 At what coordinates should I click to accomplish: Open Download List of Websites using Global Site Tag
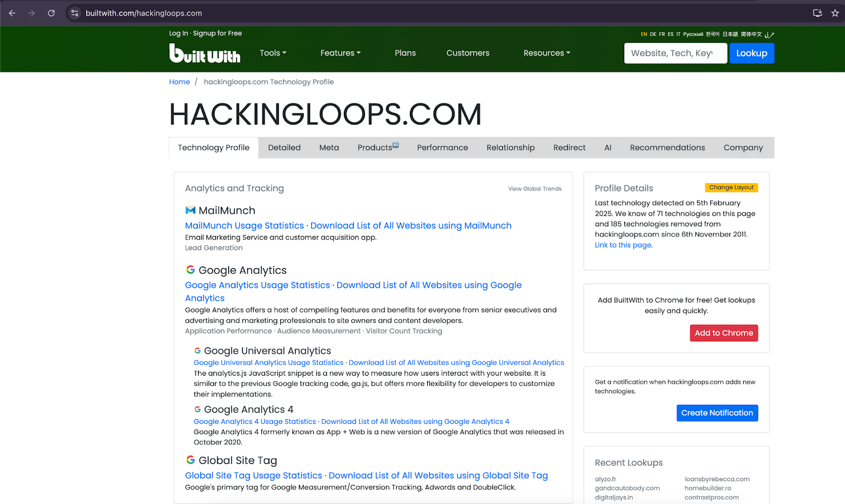(438, 476)
